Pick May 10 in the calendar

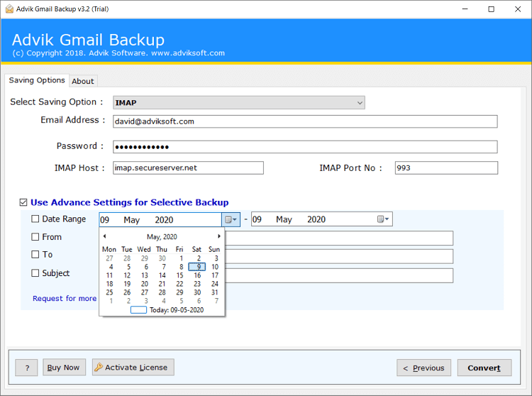[215, 267]
